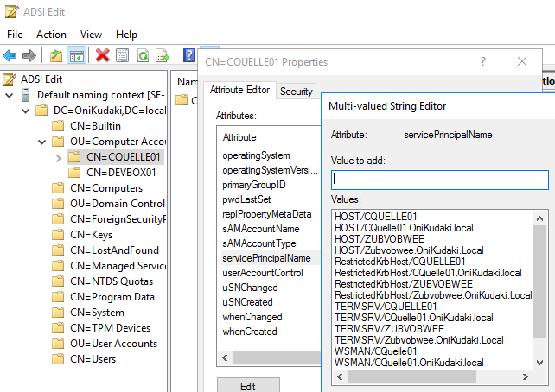Click the Edit button
Screen dimensions: 555x392
tap(247, 386)
